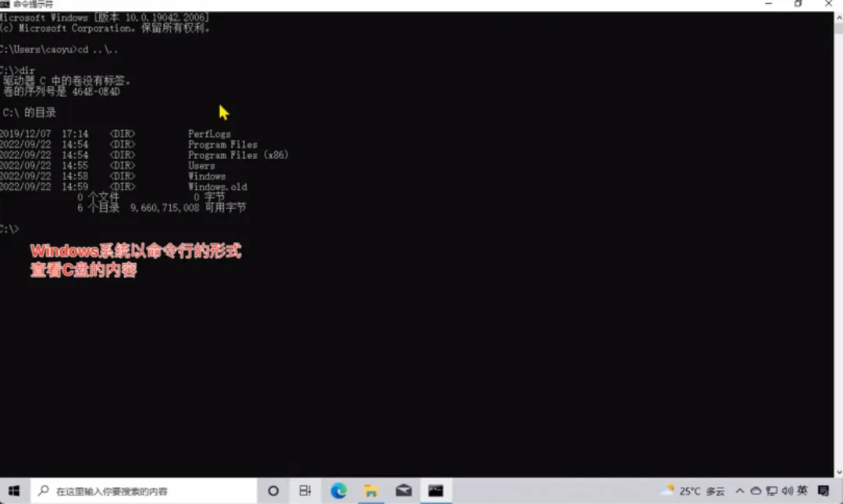Click the scrollbar down arrow

click(x=838, y=472)
